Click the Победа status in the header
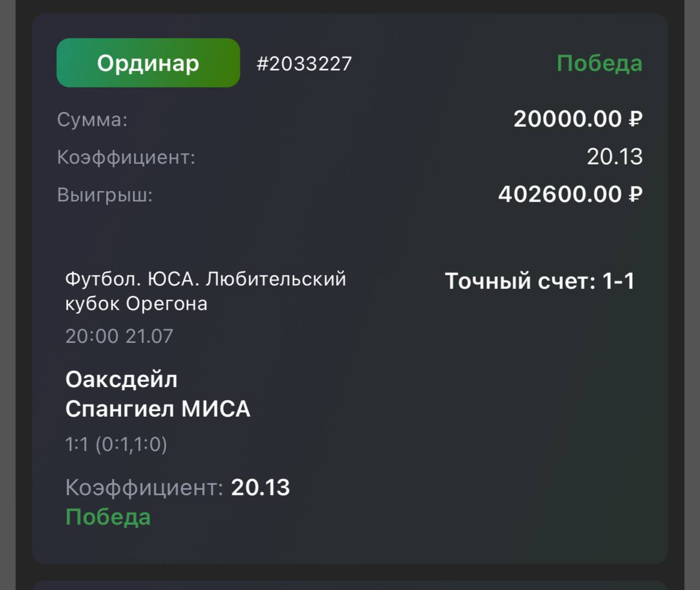The image size is (700, 590). (599, 63)
